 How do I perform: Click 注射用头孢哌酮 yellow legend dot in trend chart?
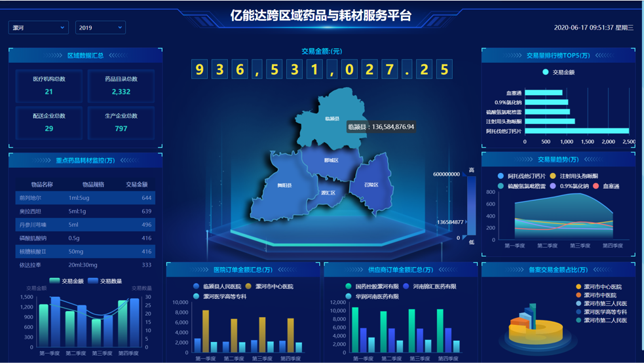pos(553,176)
